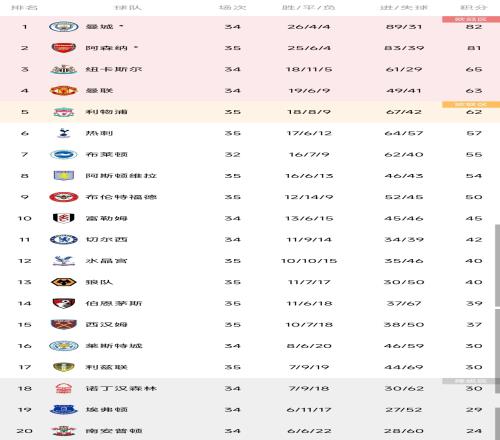
Task: Open team page for 布莱顿
Action: [106, 154]
